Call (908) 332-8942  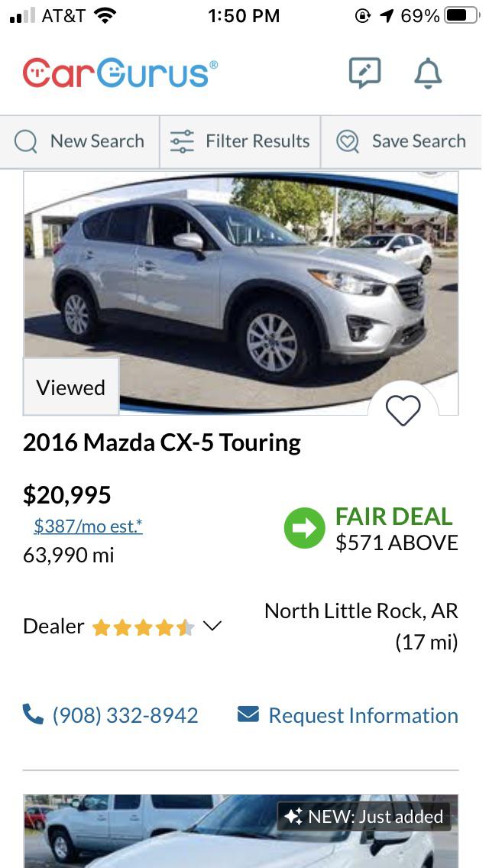125,714
